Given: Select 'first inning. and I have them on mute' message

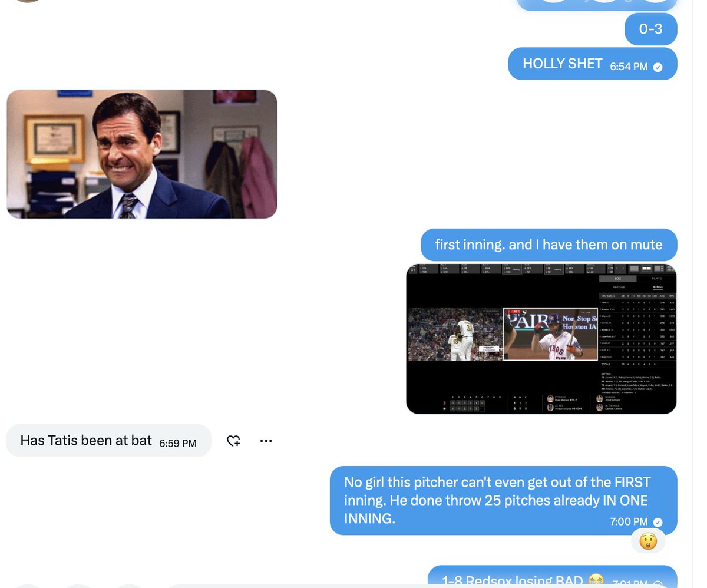Looking at the screenshot, I should [549, 245].
